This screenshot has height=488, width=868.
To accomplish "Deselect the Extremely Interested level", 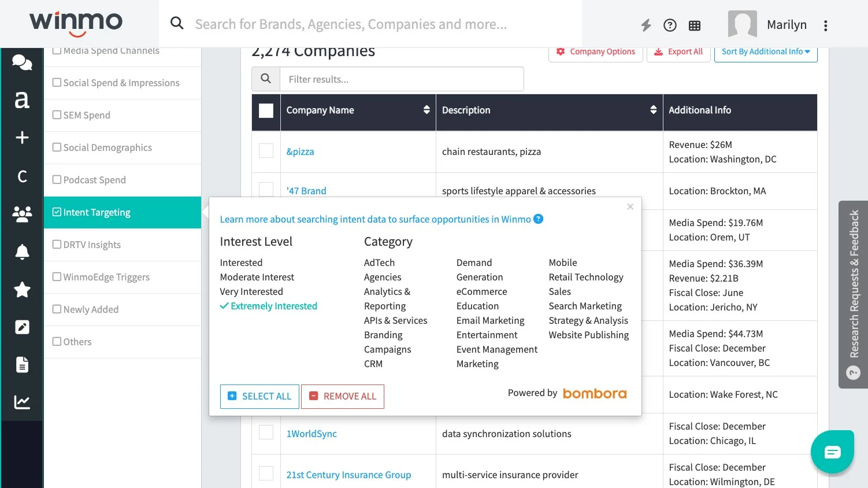I will point(268,306).
